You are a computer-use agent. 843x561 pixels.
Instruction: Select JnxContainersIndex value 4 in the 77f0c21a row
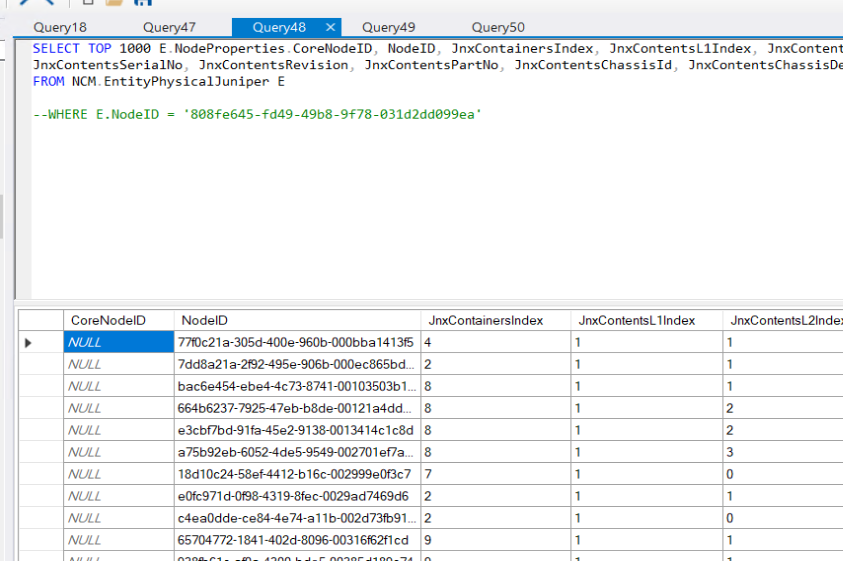click(x=496, y=342)
